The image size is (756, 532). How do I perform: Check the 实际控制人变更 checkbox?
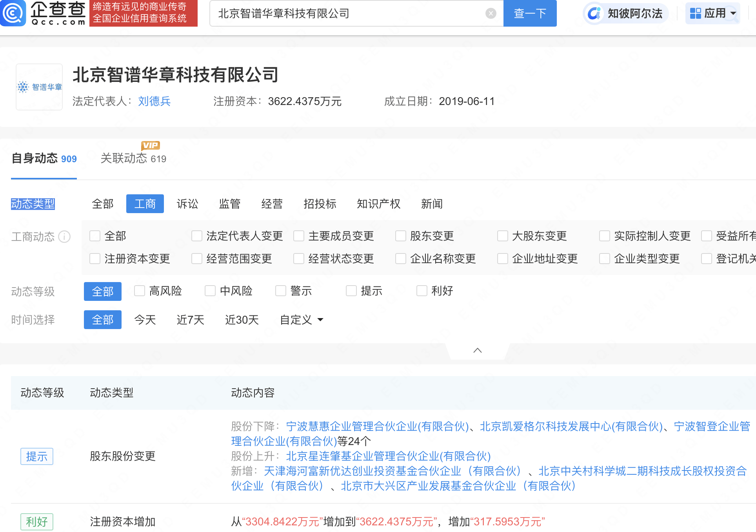point(605,236)
